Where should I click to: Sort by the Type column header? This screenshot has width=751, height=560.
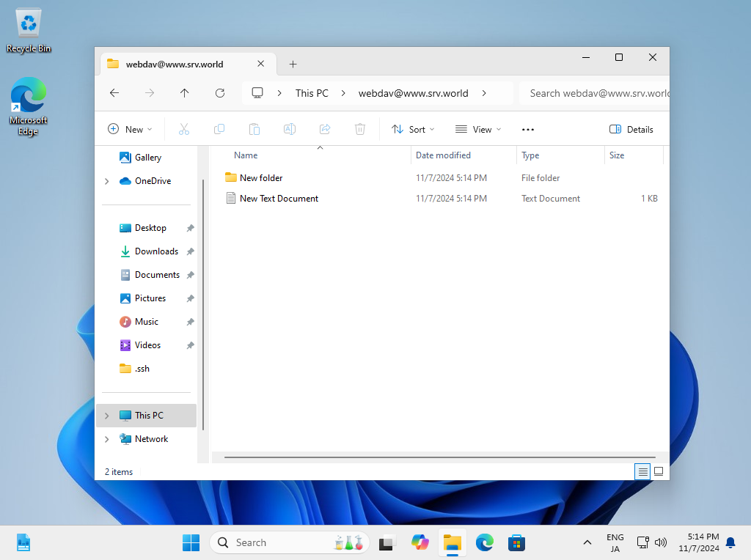click(x=561, y=155)
